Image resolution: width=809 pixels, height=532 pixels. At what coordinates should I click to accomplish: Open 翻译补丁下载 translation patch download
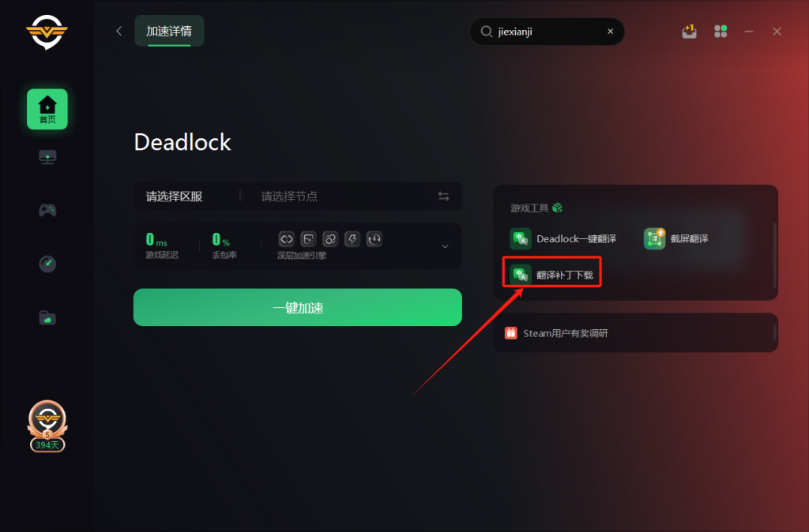(x=552, y=274)
